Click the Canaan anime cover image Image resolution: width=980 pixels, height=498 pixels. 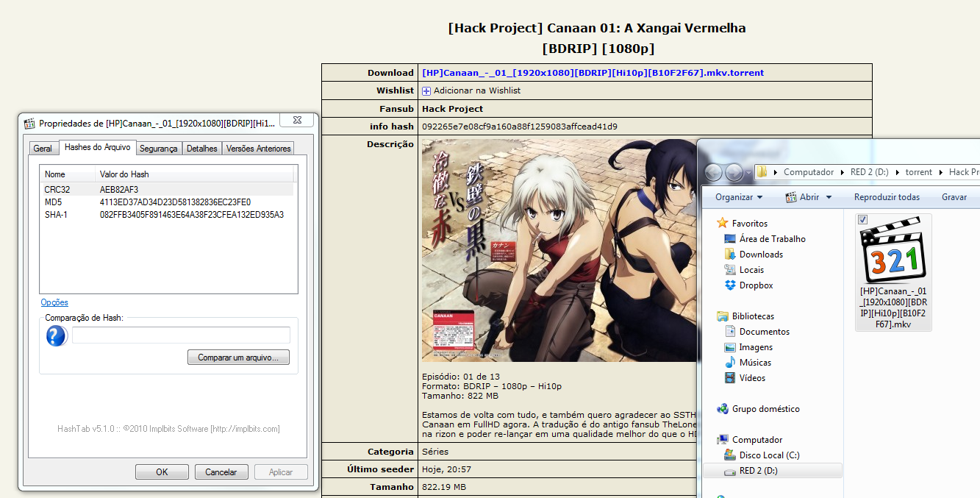(559, 250)
